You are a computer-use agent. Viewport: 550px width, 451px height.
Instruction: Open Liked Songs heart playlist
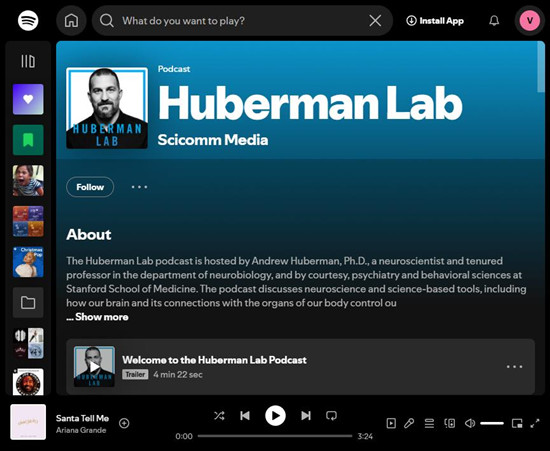tap(28, 99)
